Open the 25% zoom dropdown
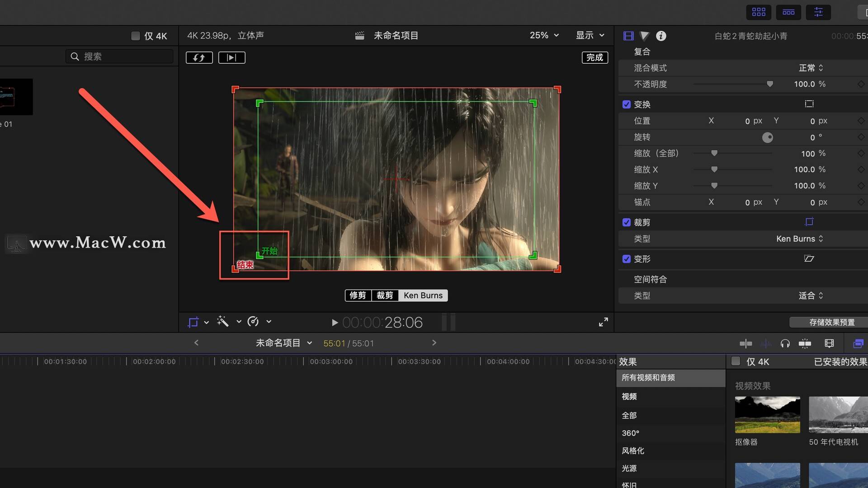This screenshot has width=868, height=488. pos(544,35)
